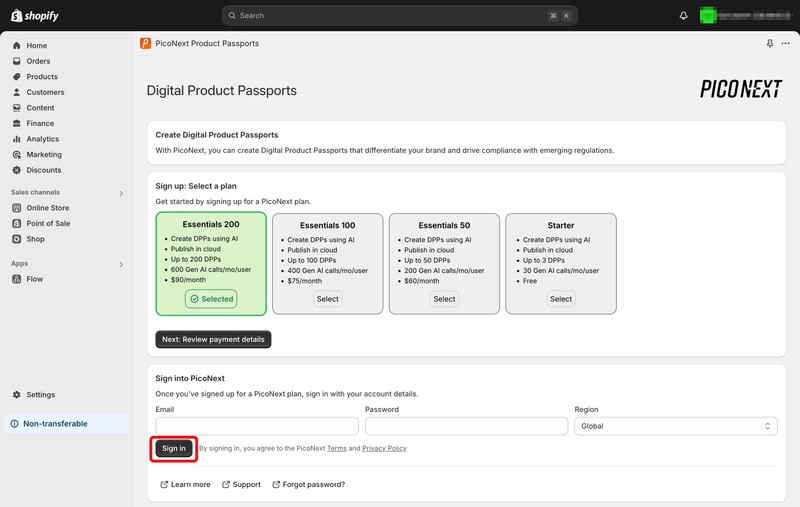Open the Forgot password link
This screenshot has width=800, height=507.
313,484
